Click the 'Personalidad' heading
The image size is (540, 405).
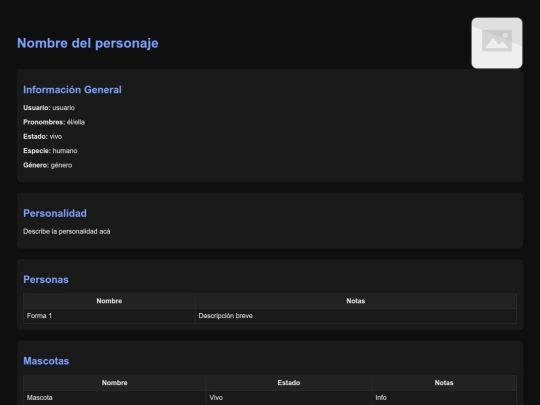pyautogui.click(x=55, y=214)
